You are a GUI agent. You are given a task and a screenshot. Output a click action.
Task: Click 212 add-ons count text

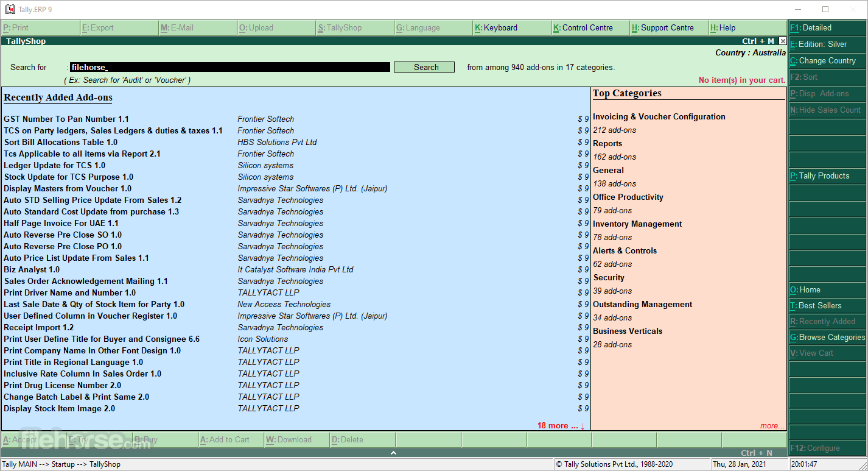[x=615, y=130]
